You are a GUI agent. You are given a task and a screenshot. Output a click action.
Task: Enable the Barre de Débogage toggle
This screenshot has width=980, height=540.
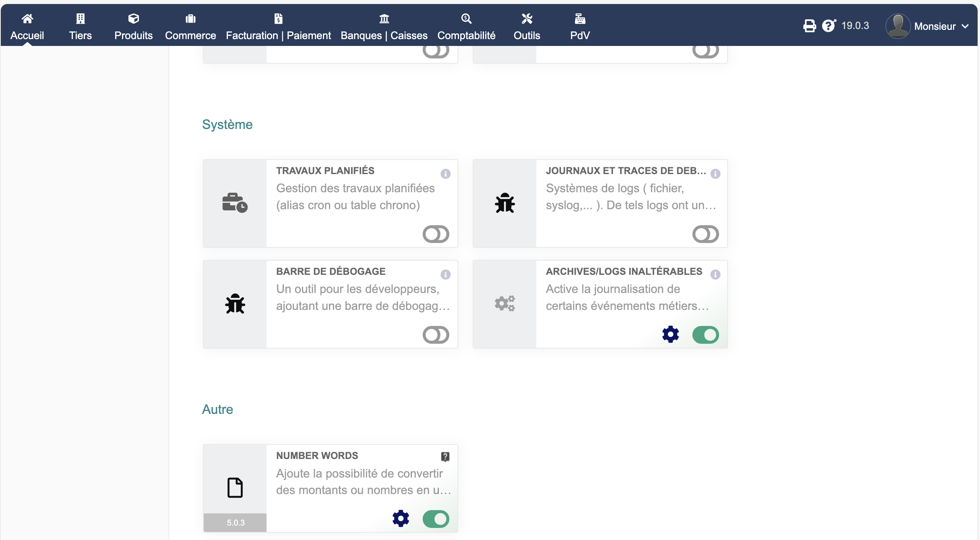tap(436, 335)
